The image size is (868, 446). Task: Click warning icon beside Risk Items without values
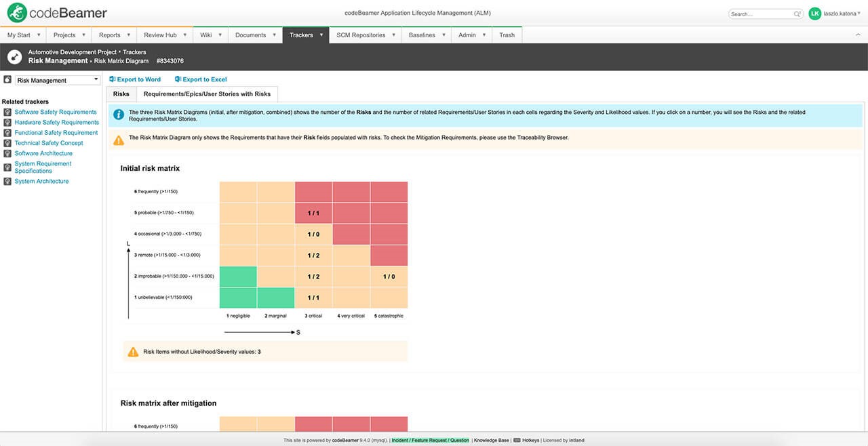[134, 352]
